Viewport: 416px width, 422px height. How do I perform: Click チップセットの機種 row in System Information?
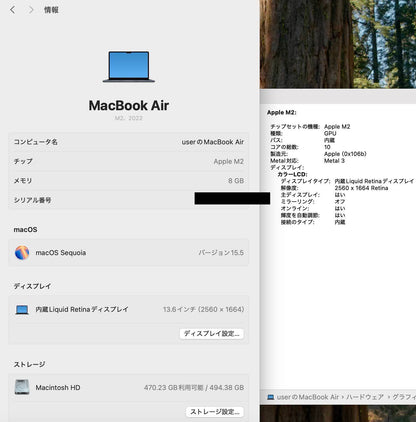310,127
